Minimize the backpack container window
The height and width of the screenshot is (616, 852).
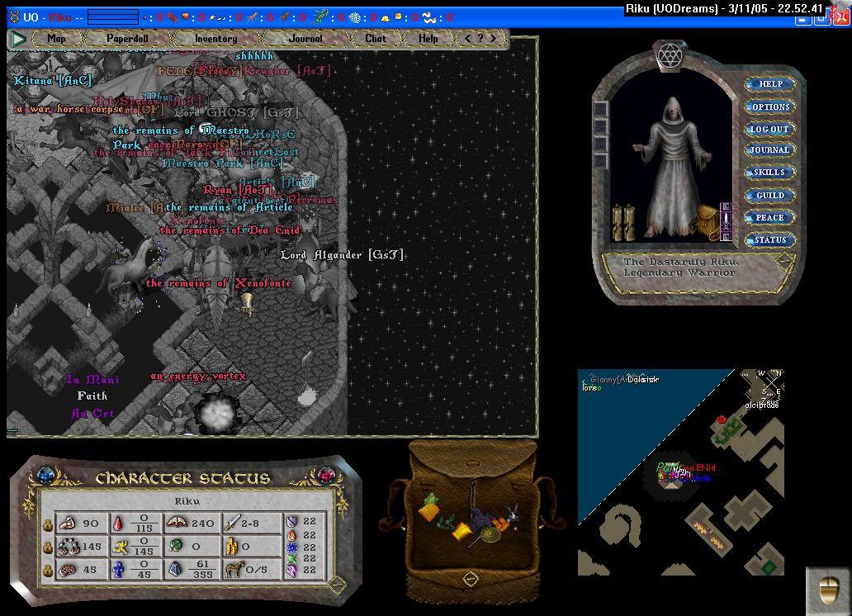click(471, 579)
